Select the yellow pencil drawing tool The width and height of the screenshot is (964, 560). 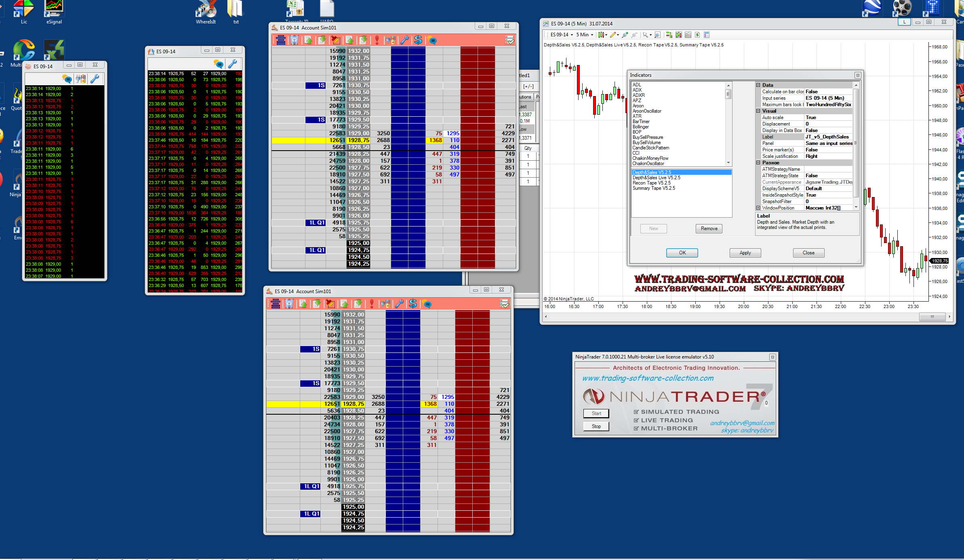pyautogui.click(x=613, y=35)
